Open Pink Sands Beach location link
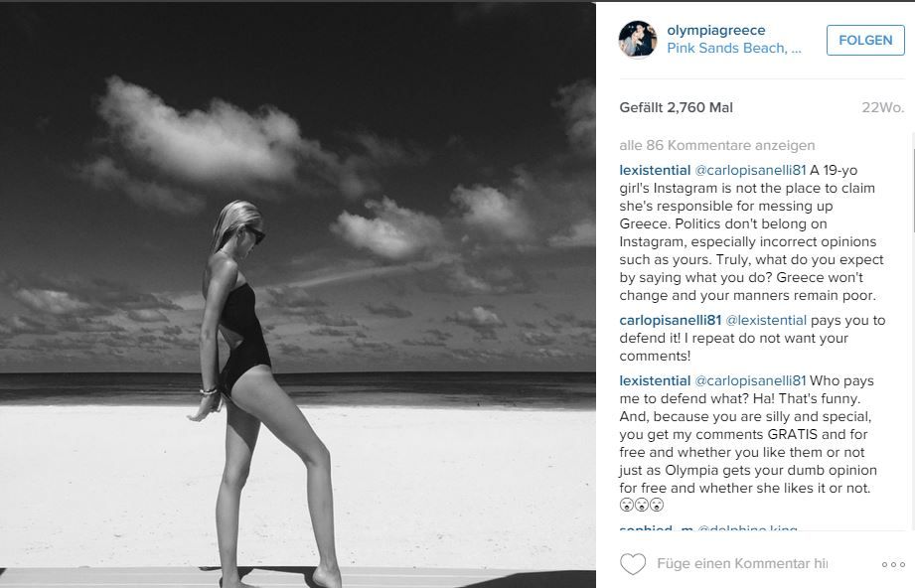Screen dimensions: 915x588 (734, 49)
